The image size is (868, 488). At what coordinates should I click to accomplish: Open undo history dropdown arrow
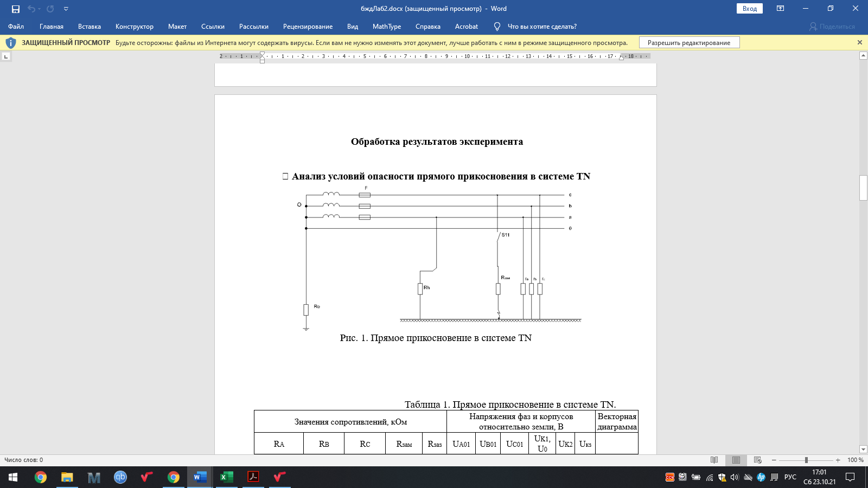click(39, 9)
